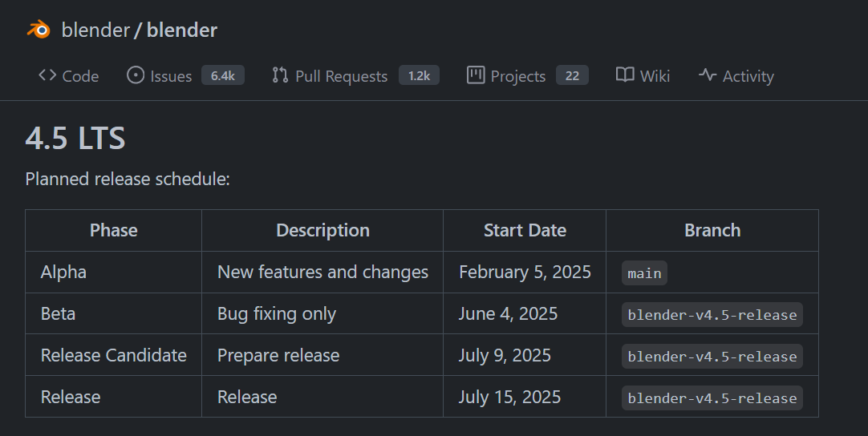The width and height of the screenshot is (868, 436).
Task: Click the Code brackets icon
Action: 47,75
